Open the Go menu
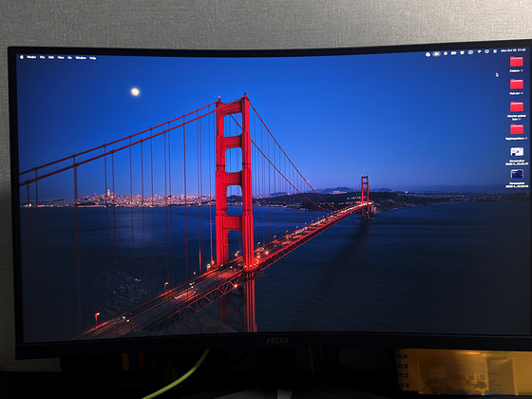This screenshot has height=399, width=532. pos(69,58)
